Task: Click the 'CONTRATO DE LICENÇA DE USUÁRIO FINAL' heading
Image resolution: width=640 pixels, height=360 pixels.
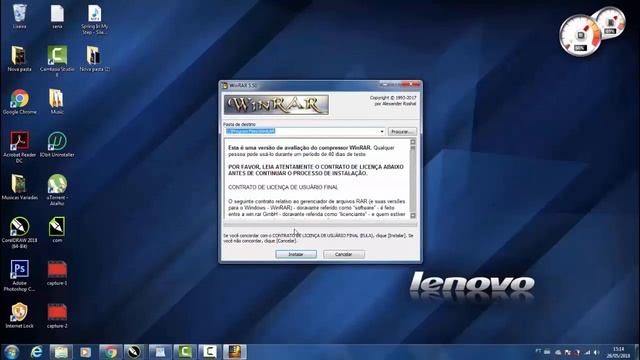Action: click(283, 187)
